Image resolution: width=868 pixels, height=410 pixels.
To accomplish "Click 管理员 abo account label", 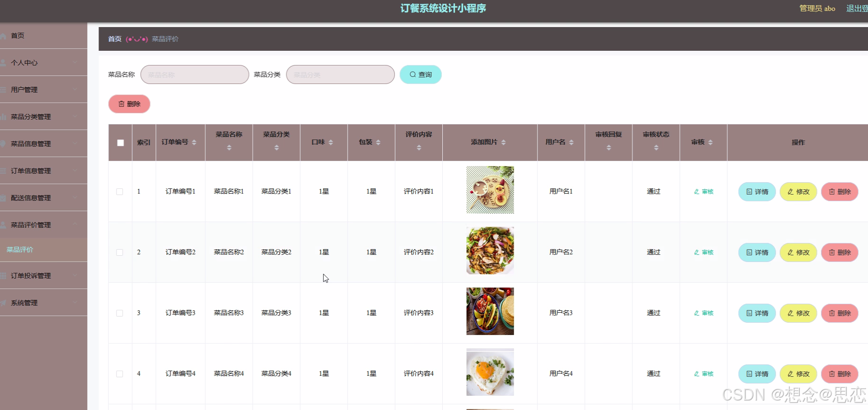I will click(x=817, y=9).
